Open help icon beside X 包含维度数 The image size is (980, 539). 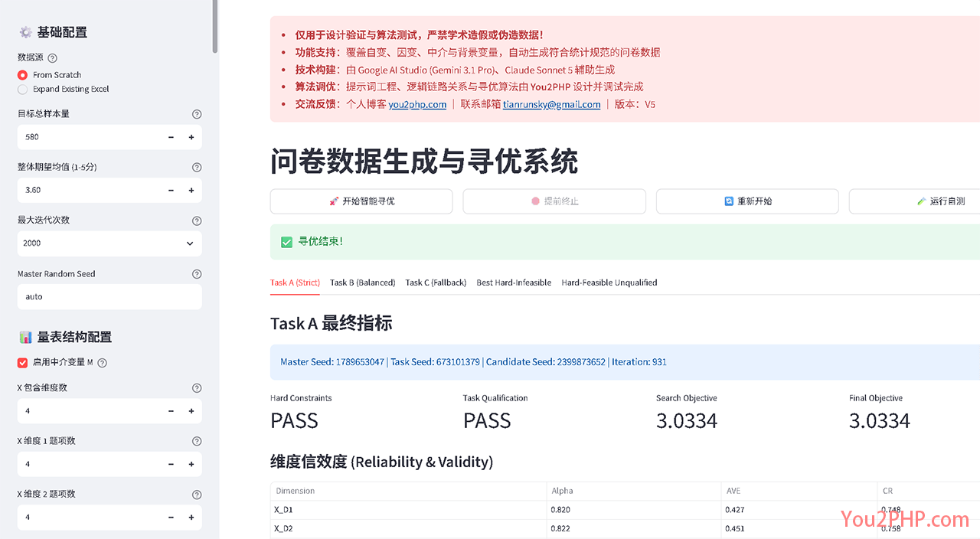(x=197, y=388)
